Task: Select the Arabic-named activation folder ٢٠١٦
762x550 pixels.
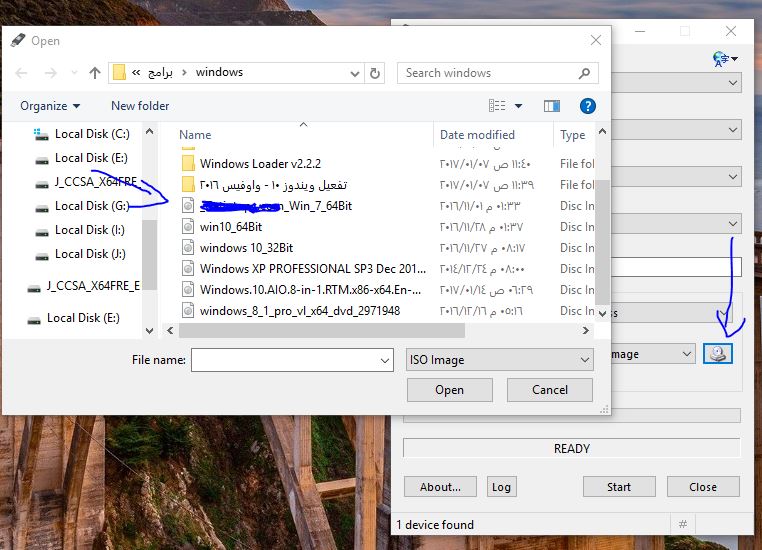Action: [x=273, y=185]
